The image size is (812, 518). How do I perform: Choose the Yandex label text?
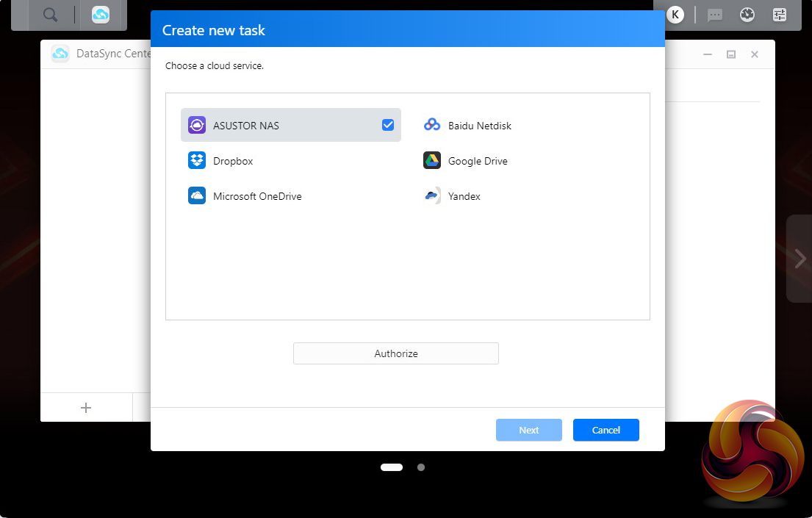(464, 196)
